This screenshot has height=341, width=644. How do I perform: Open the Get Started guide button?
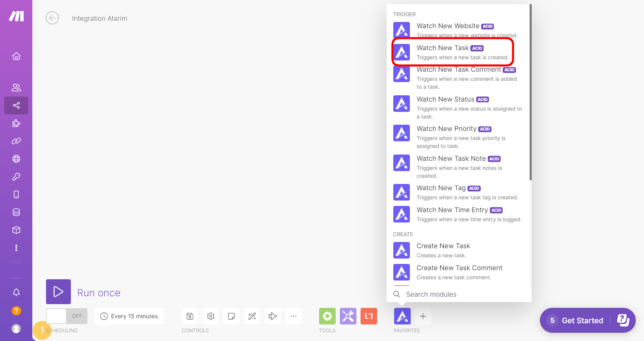click(x=588, y=320)
